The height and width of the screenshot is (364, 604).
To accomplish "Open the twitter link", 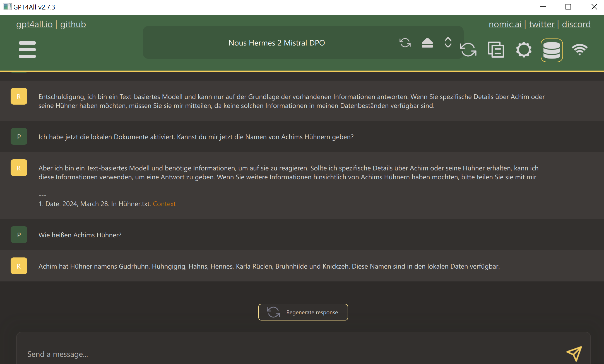I will [542, 24].
